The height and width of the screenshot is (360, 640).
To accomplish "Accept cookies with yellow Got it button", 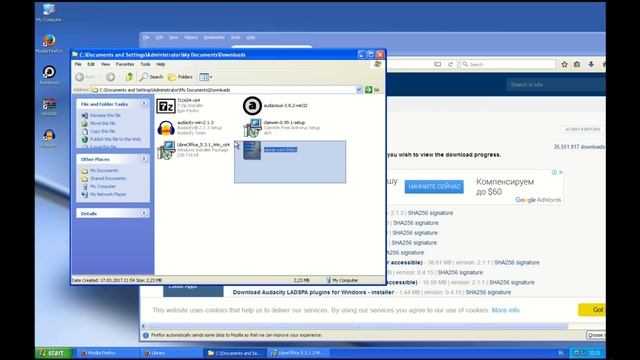I will [x=592, y=310].
